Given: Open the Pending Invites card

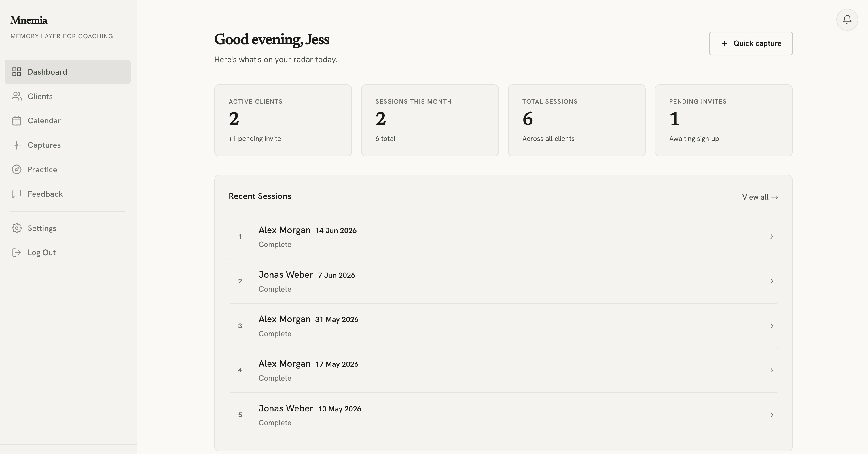Looking at the screenshot, I should [x=723, y=120].
